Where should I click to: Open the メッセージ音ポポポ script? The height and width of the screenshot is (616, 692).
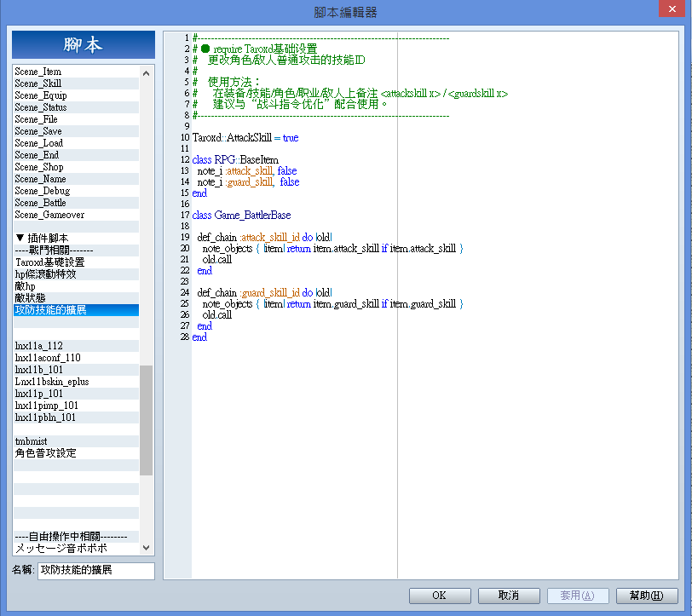[77, 548]
